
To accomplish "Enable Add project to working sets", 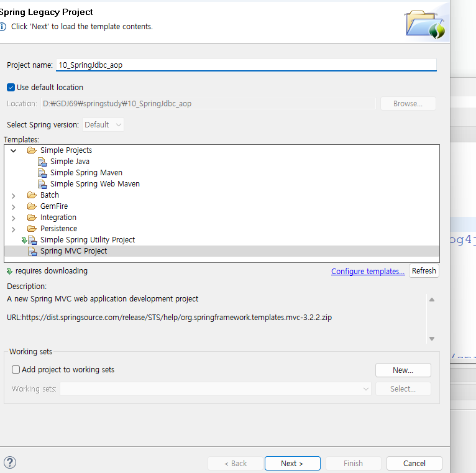I will [16, 369].
